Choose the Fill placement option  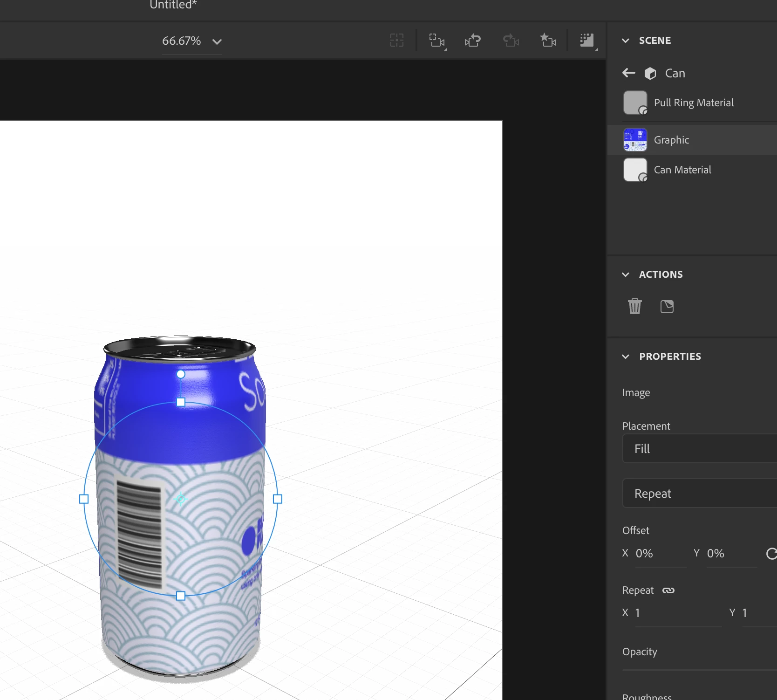click(x=700, y=448)
